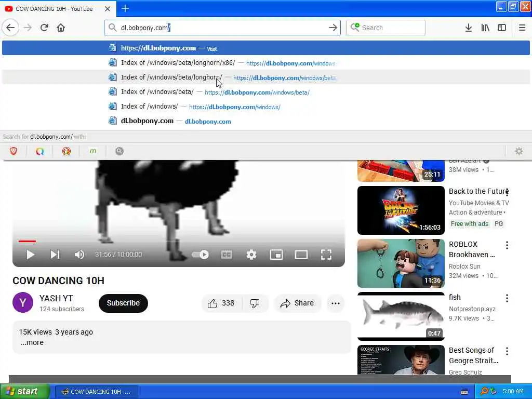
Task: Select the COW DANCING 10H taskbar button
Action: click(x=96, y=392)
